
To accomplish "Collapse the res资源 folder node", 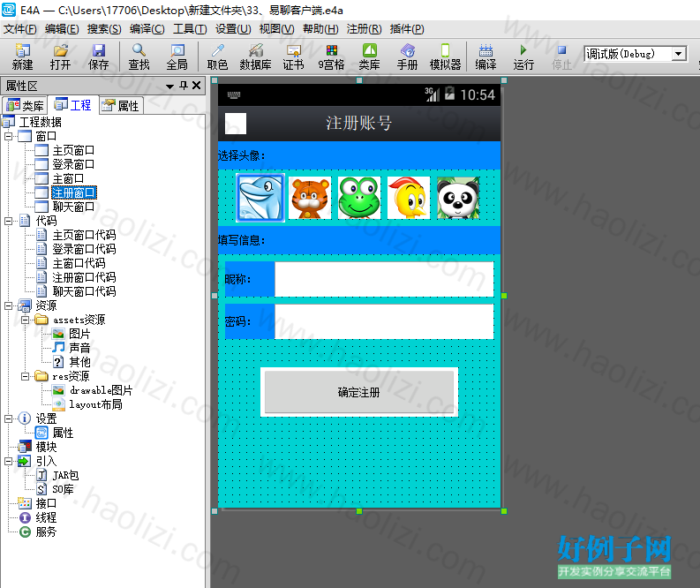I will [26, 376].
